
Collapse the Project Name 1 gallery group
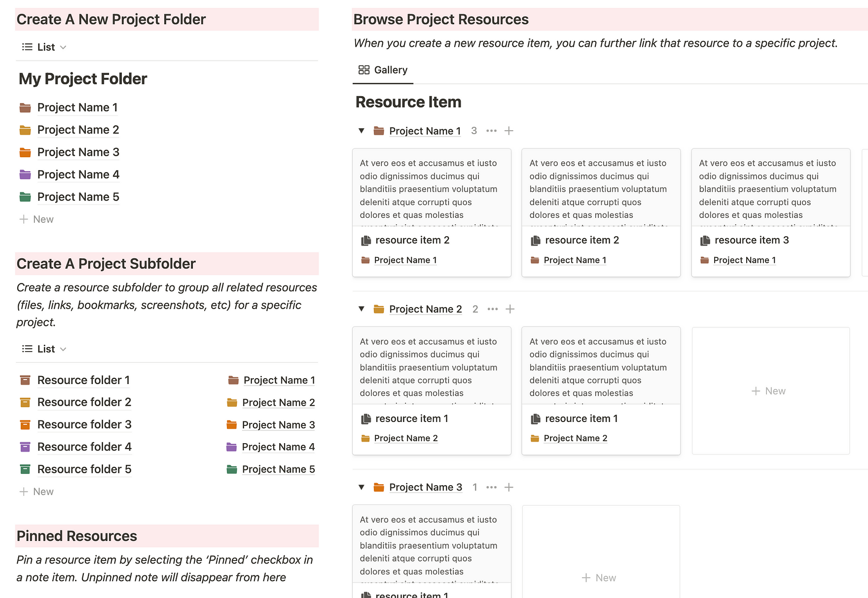[362, 131]
